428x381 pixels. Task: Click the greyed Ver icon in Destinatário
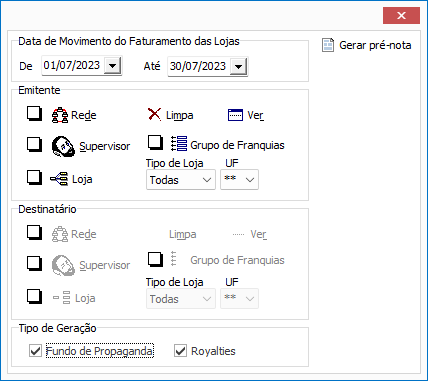[x=239, y=234]
